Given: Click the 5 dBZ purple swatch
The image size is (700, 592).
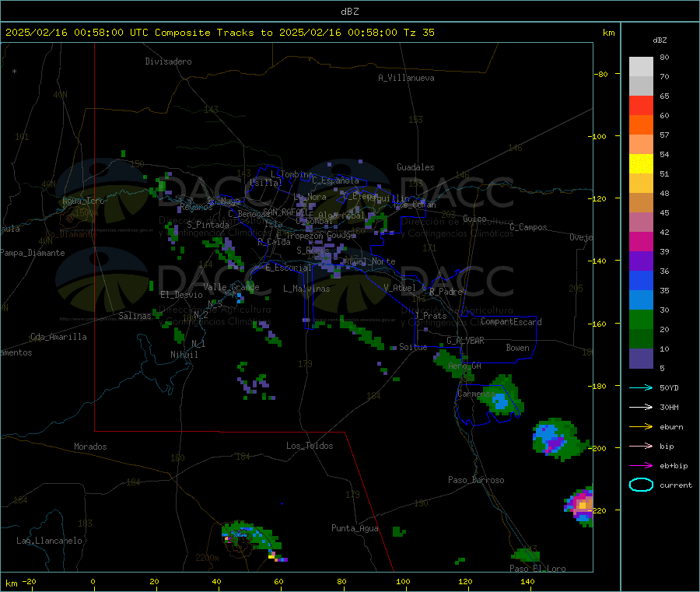Looking at the screenshot, I should click(641, 359).
